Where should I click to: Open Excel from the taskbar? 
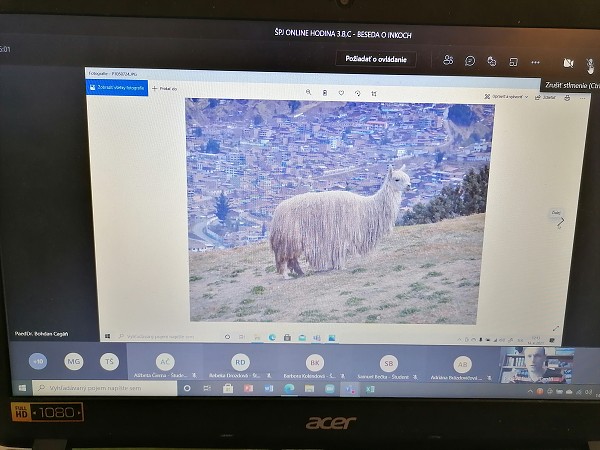[370, 390]
